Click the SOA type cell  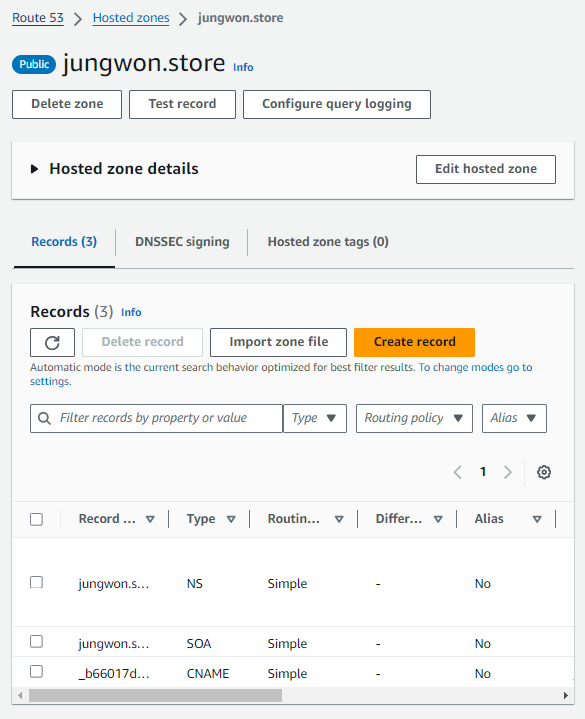pyautogui.click(x=199, y=644)
